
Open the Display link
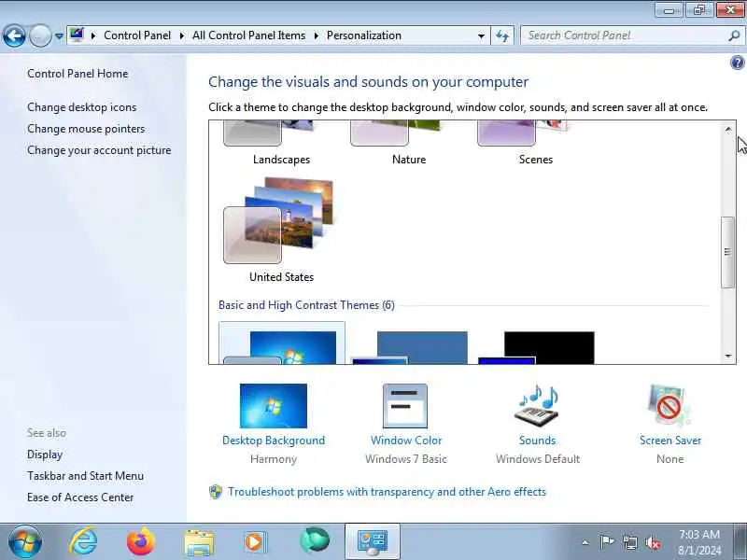(45, 455)
